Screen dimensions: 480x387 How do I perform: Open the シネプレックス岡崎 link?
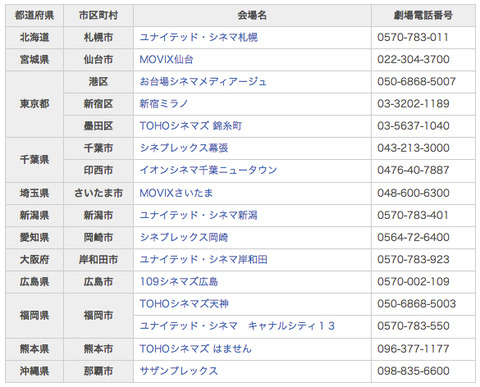point(184,237)
